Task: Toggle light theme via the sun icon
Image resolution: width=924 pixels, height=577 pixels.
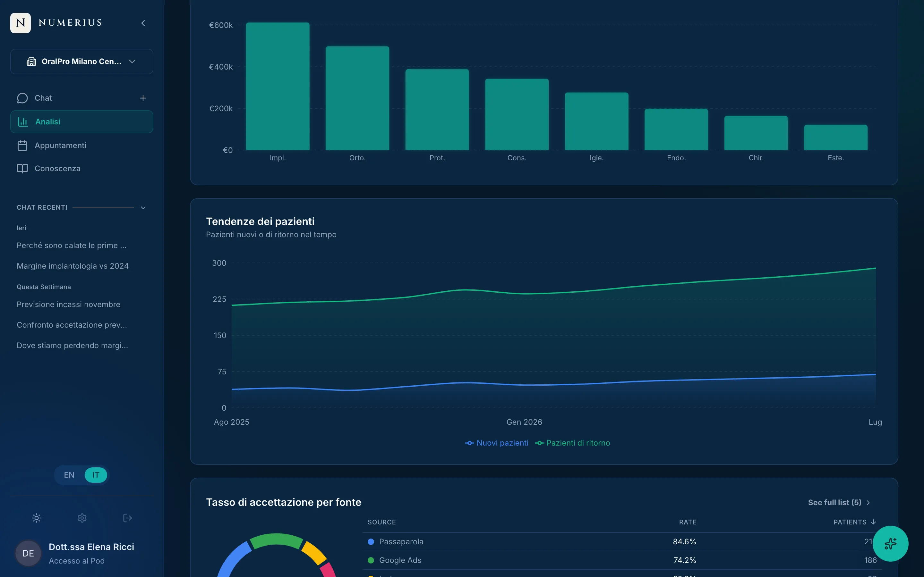Action: (x=37, y=518)
